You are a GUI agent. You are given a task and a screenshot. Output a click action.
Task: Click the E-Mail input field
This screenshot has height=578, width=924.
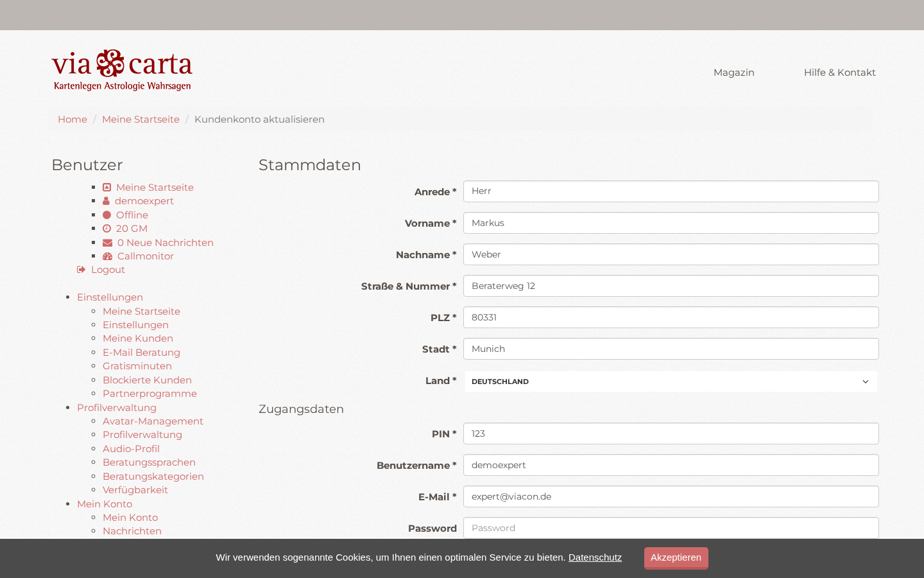click(x=671, y=496)
